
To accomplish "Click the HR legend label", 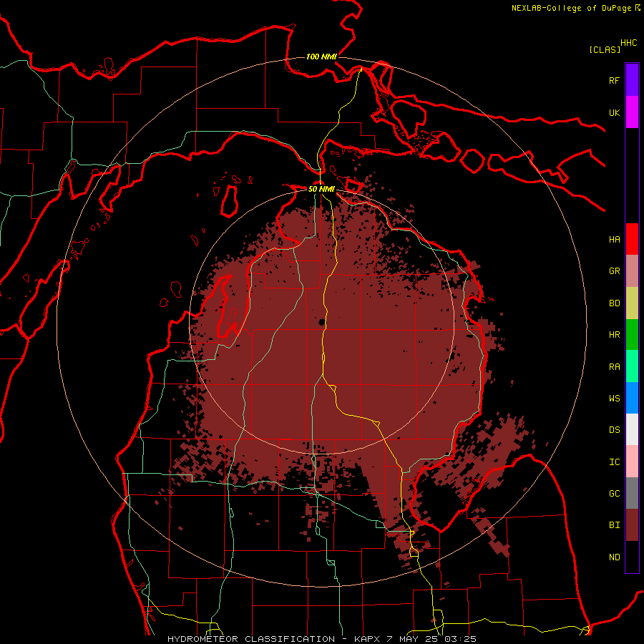I will click(x=614, y=335).
